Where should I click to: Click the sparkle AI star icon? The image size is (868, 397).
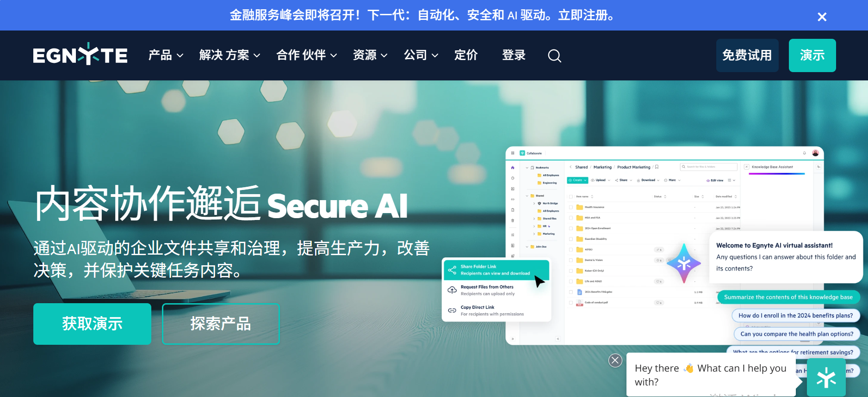tap(684, 263)
